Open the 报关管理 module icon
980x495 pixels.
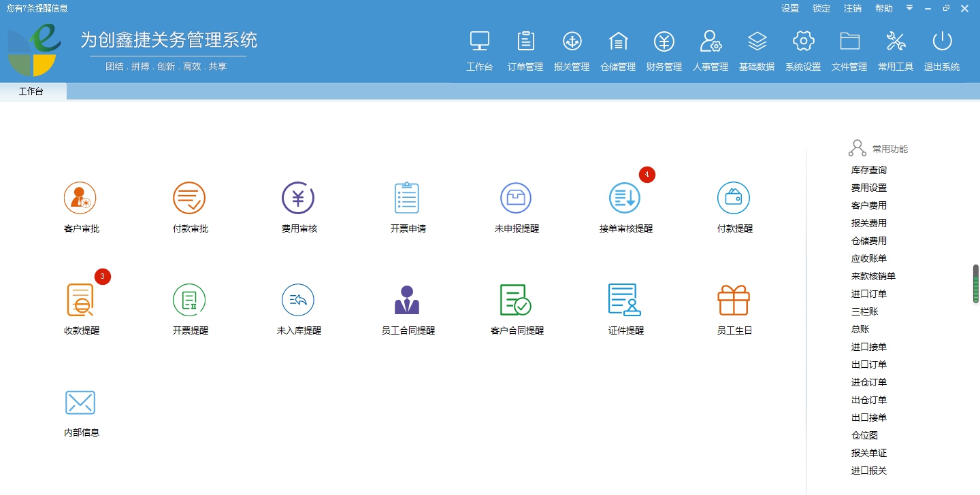[572, 49]
